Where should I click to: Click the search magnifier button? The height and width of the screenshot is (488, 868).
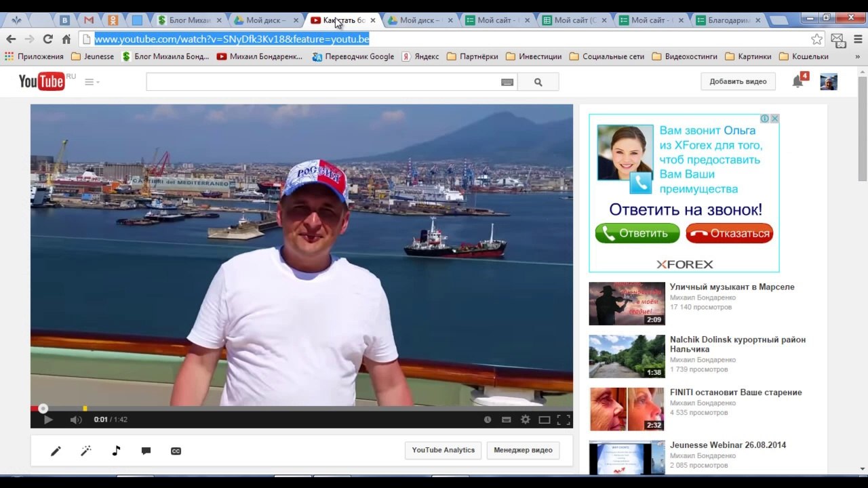click(x=538, y=82)
